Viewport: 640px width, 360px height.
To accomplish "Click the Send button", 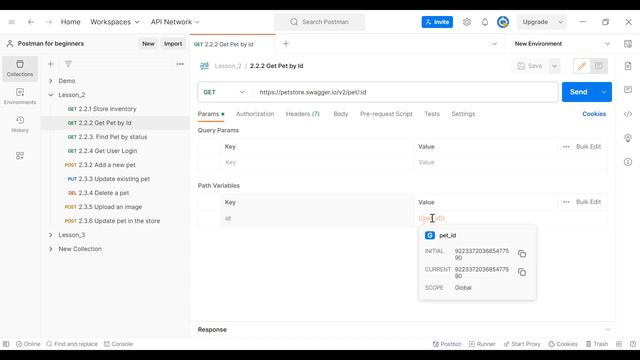I will (x=579, y=92).
